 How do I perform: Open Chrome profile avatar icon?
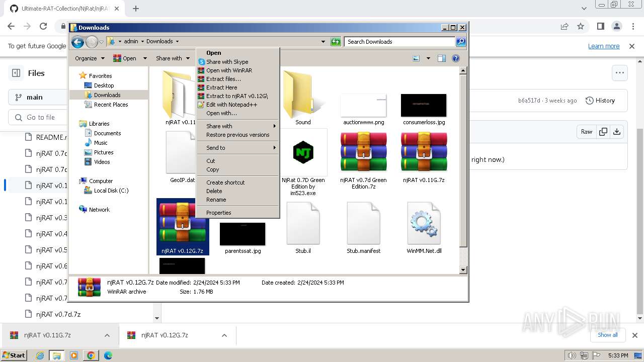617,26
